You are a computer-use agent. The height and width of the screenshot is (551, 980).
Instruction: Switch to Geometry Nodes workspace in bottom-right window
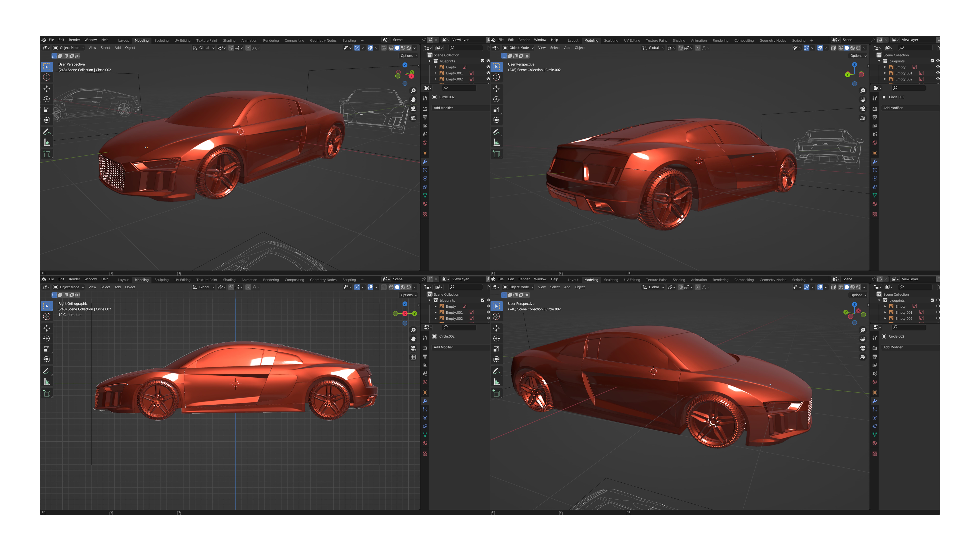773,280
